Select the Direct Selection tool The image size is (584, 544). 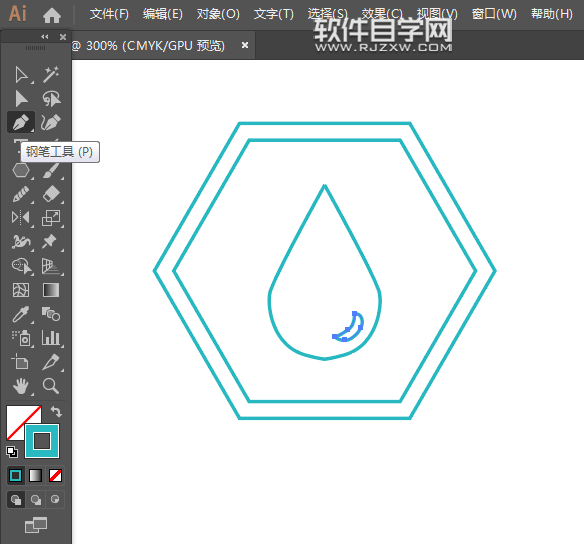click(x=21, y=99)
